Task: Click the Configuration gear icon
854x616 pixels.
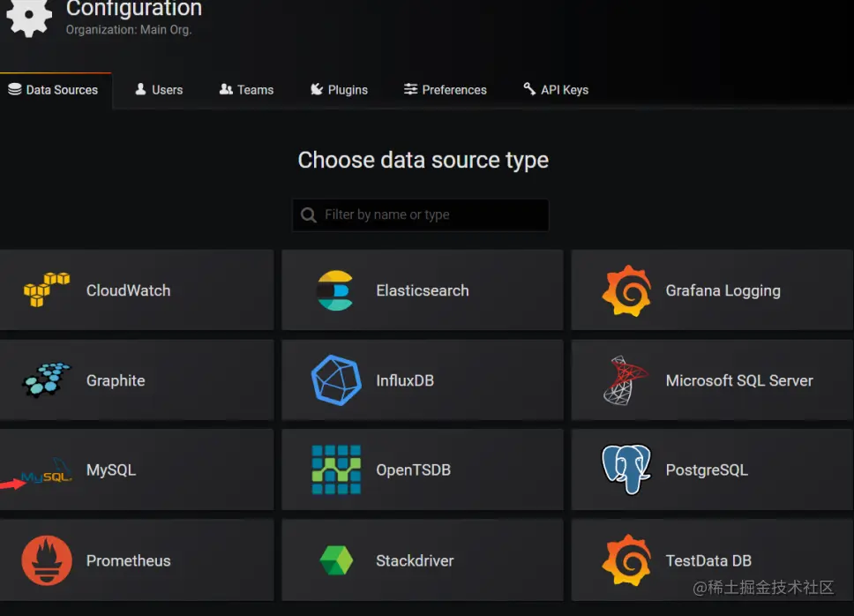Action: click(29, 17)
